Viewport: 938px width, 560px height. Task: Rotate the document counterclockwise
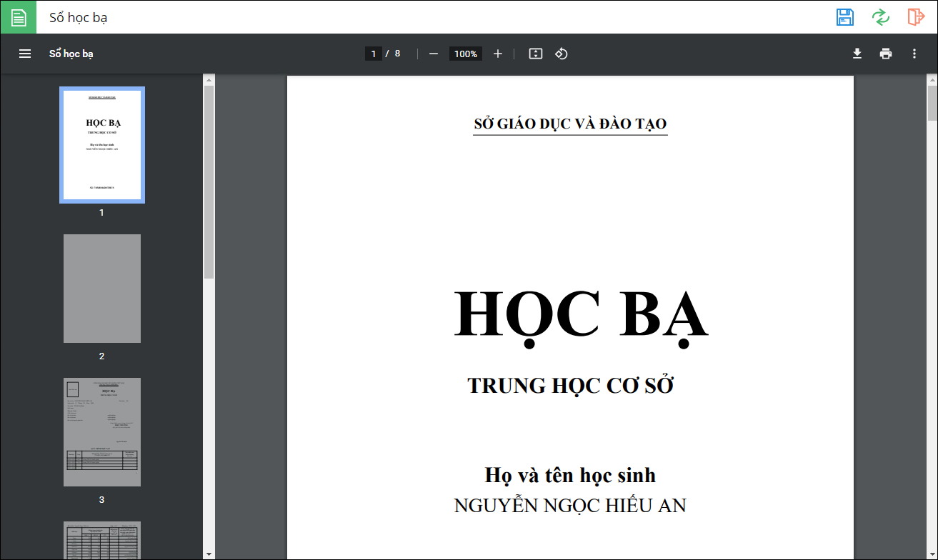click(x=562, y=54)
